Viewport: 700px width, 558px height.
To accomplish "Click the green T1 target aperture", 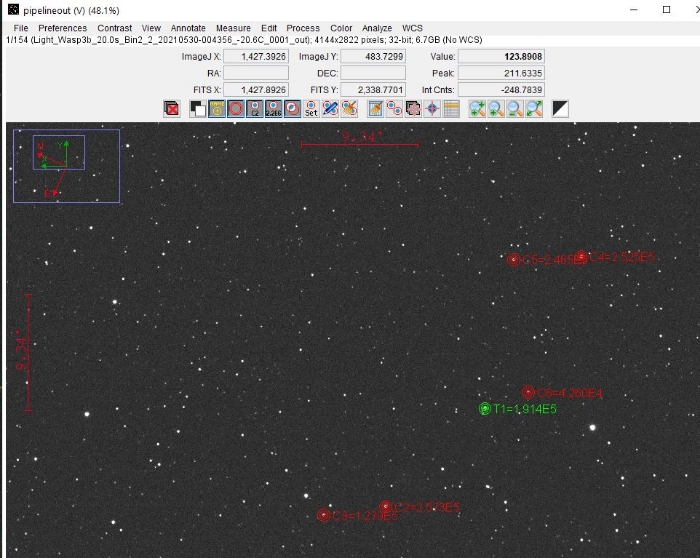I will coord(485,409).
